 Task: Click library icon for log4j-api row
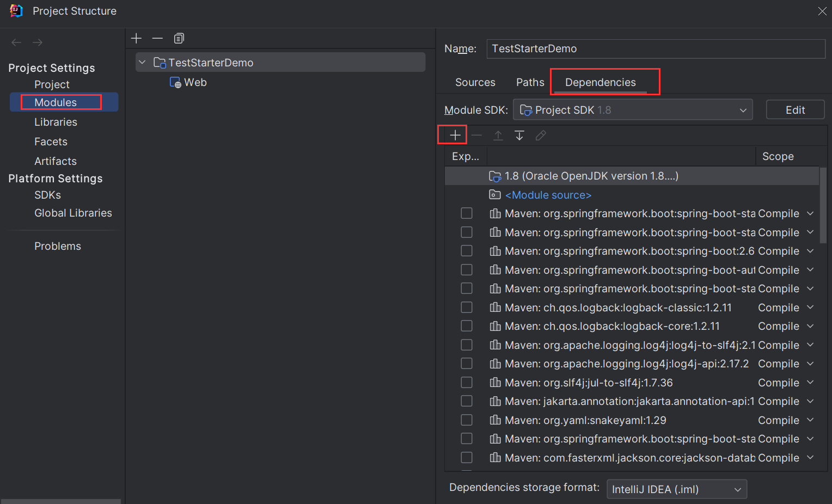[495, 364]
